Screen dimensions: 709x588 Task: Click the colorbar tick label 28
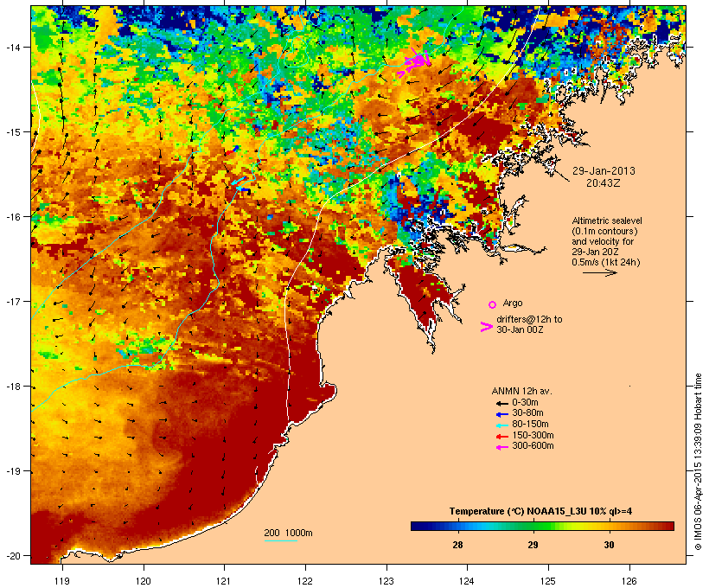[x=457, y=545]
